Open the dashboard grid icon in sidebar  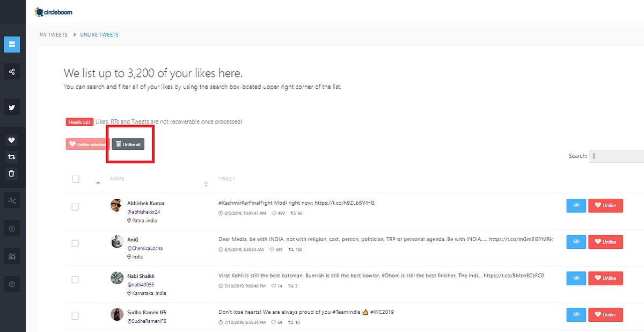tap(12, 44)
